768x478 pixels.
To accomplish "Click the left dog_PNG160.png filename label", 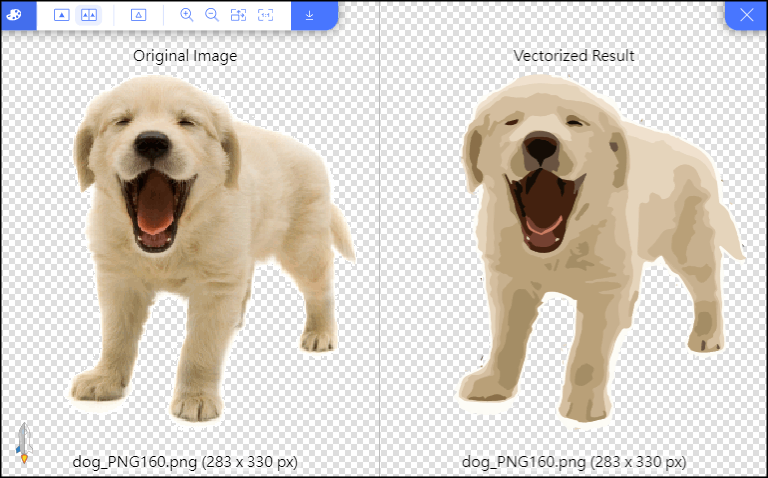I will click(185, 461).
